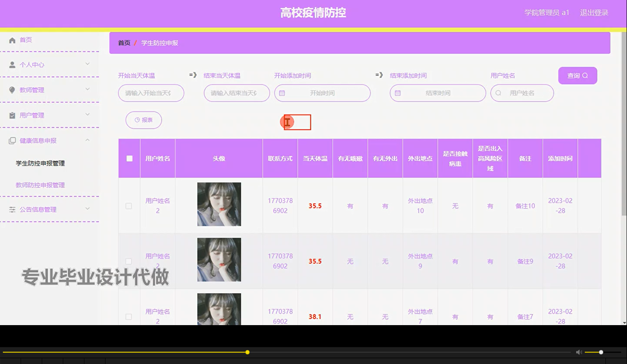Image resolution: width=627 pixels, height=364 pixels.
Task: Click the 联系方式 column header
Action: click(x=280, y=159)
